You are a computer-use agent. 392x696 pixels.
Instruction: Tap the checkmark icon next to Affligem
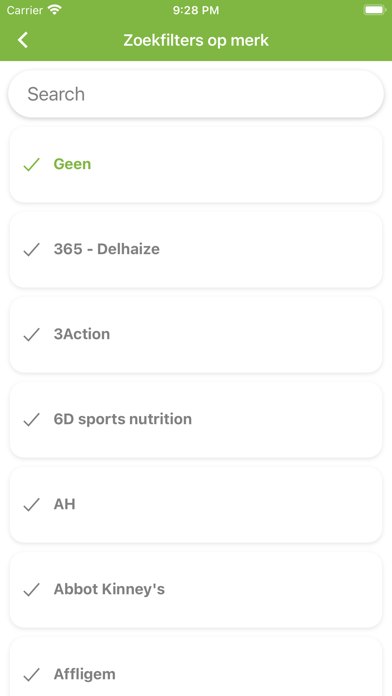point(32,675)
